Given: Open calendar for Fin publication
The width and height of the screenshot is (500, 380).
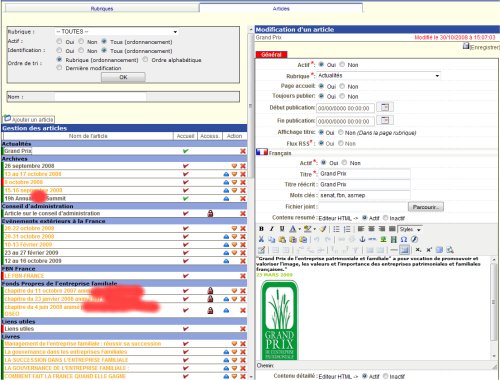Looking at the screenshot, I should coord(385,120).
